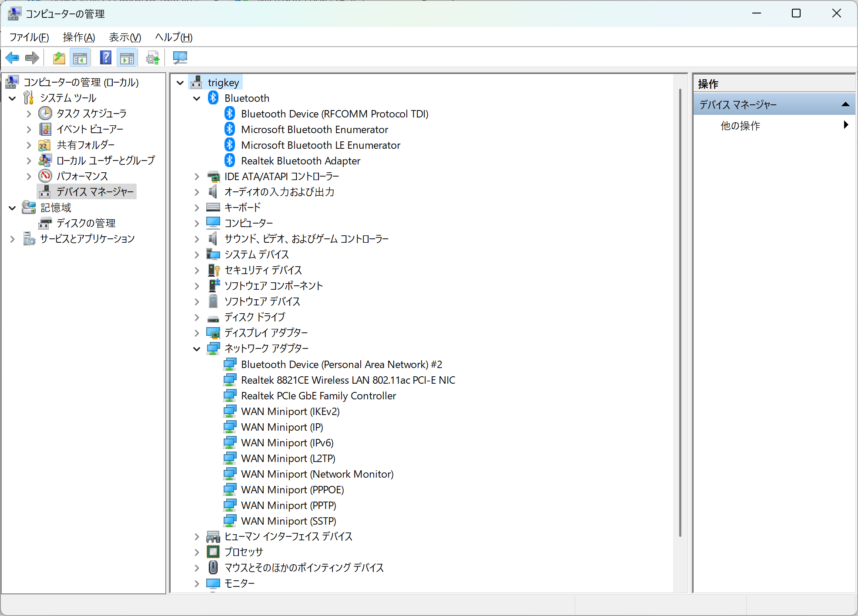Select コンピューターの管理 (ローカル) root
The height and width of the screenshot is (616, 858).
tap(81, 82)
